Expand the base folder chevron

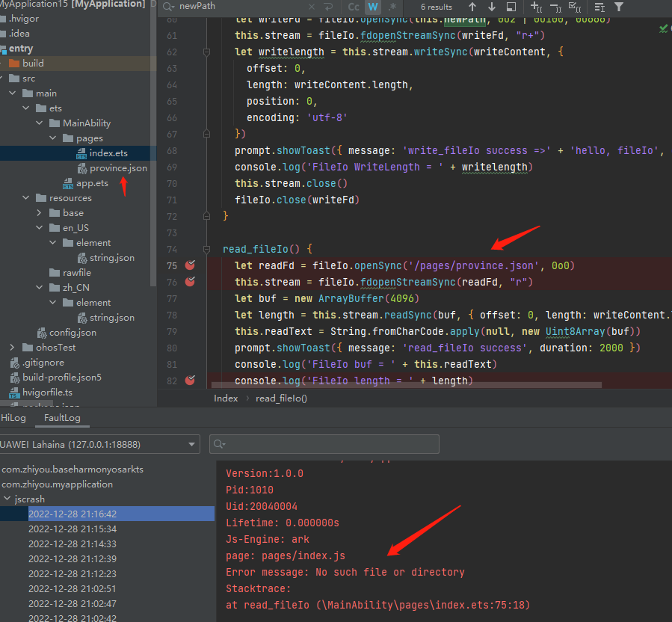click(39, 212)
